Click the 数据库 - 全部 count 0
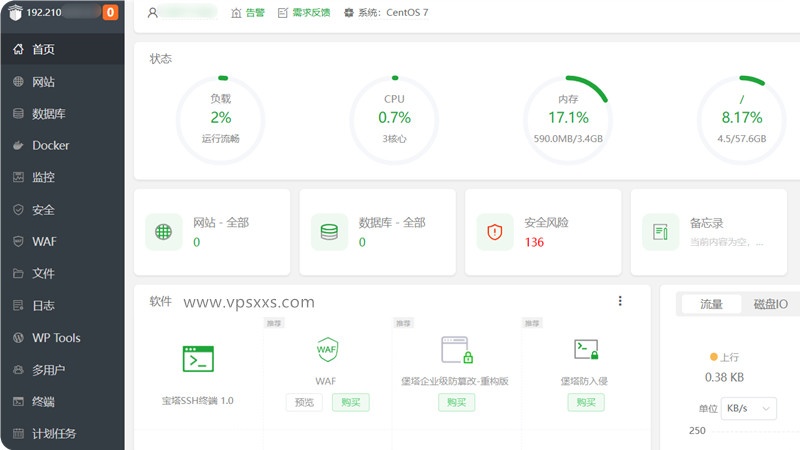The width and height of the screenshot is (800, 450). tap(362, 242)
